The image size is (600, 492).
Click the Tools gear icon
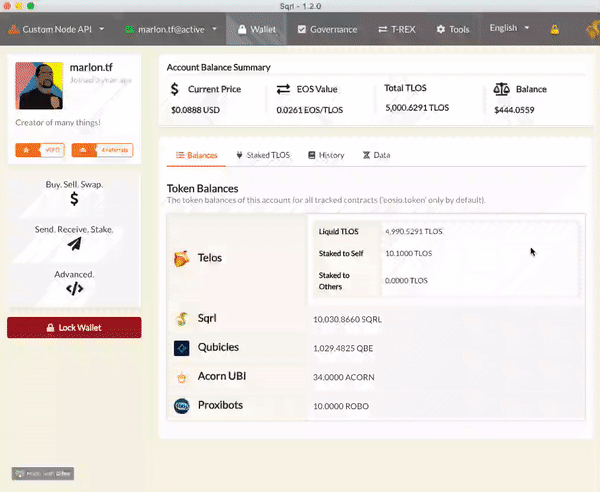[441, 29]
